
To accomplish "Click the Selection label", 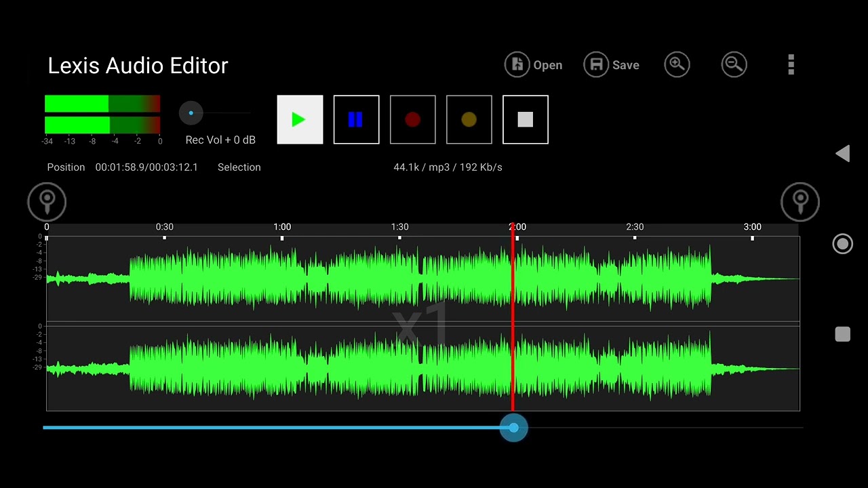I will (x=239, y=167).
